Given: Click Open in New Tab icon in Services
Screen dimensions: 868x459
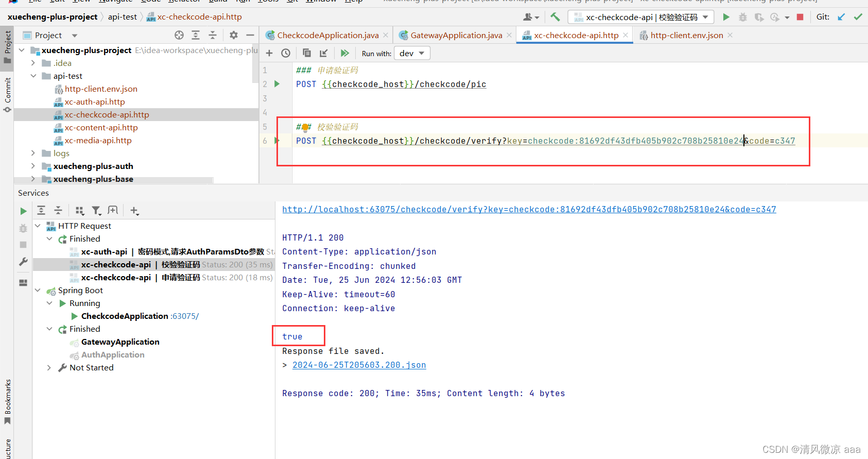Looking at the screenshot, I should pyautogui.click(x=113, y=210).
